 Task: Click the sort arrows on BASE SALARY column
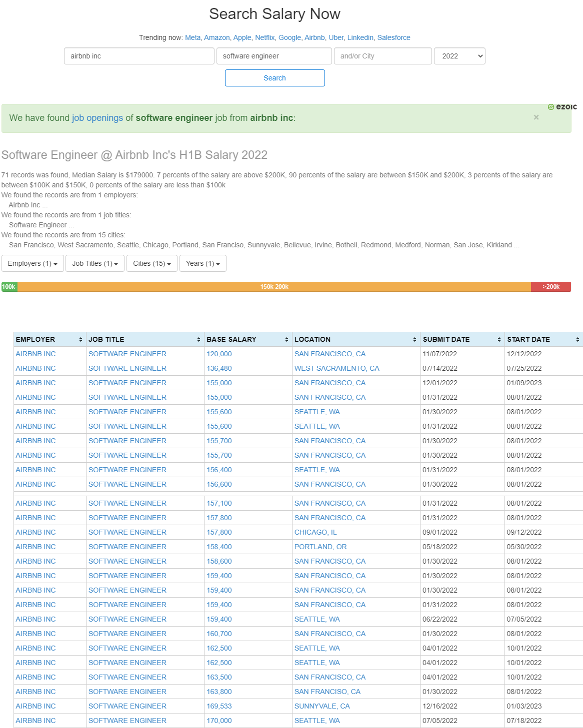tap(286, 339)
